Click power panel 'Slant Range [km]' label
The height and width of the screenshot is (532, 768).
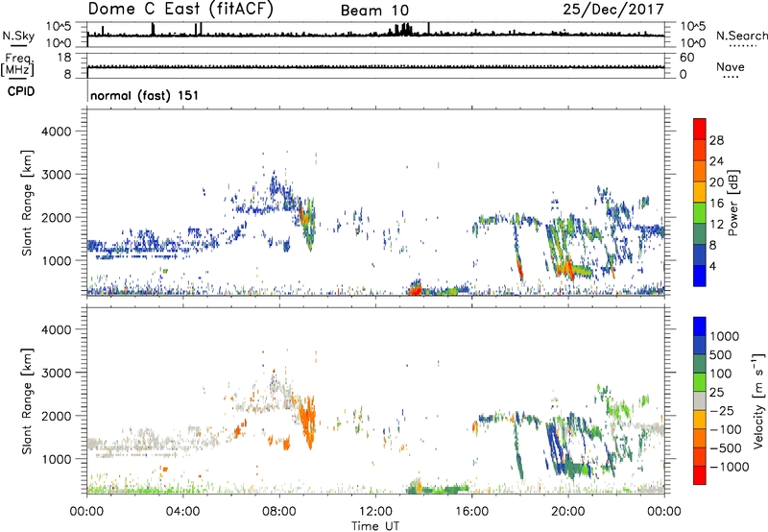27,203
